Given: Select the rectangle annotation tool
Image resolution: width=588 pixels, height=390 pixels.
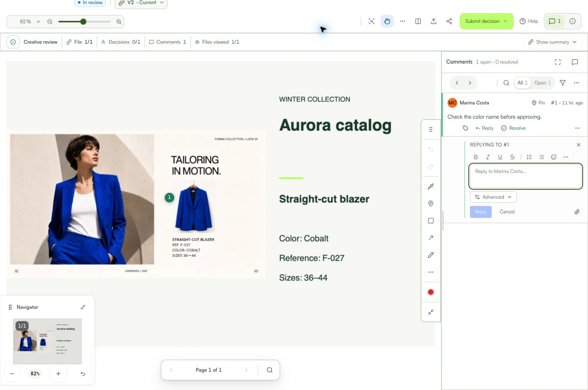Looking at the screenshot, I should tap(430, 221).
